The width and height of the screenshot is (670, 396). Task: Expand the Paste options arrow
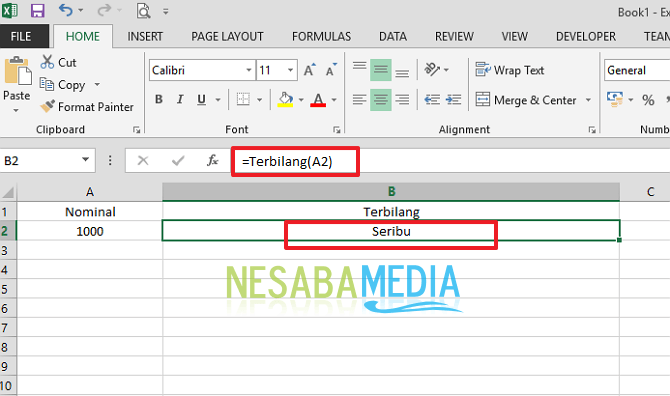pyautogui.click(x=16, y=111)
